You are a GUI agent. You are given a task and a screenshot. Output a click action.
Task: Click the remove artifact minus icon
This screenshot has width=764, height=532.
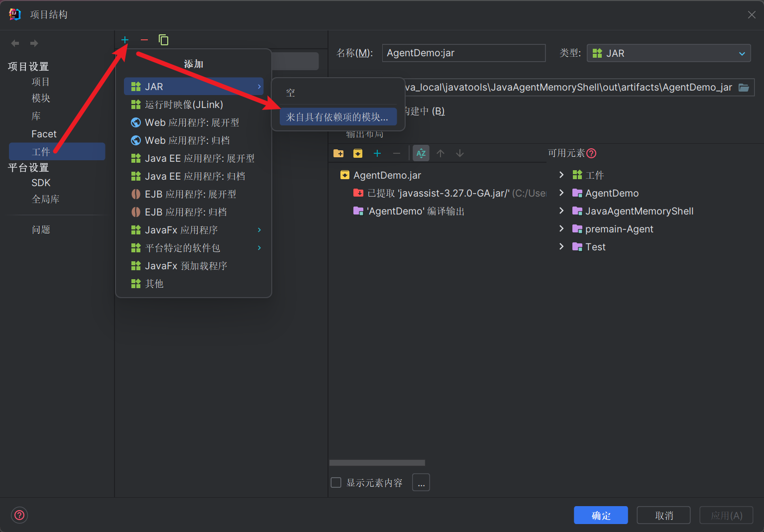[x=144, y=40]
